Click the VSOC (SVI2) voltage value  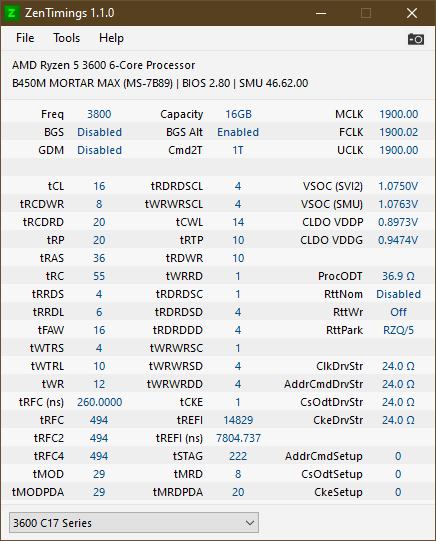(398, 186)
